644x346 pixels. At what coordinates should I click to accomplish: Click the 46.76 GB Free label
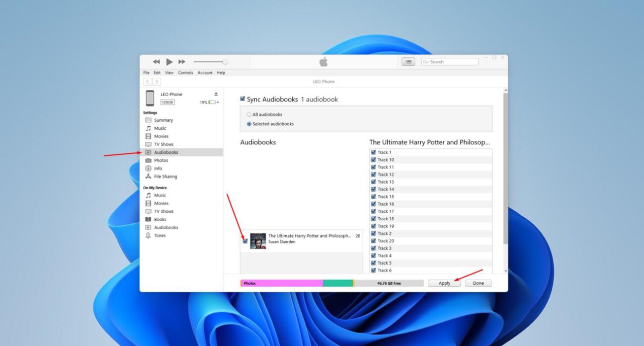[389, 283]
